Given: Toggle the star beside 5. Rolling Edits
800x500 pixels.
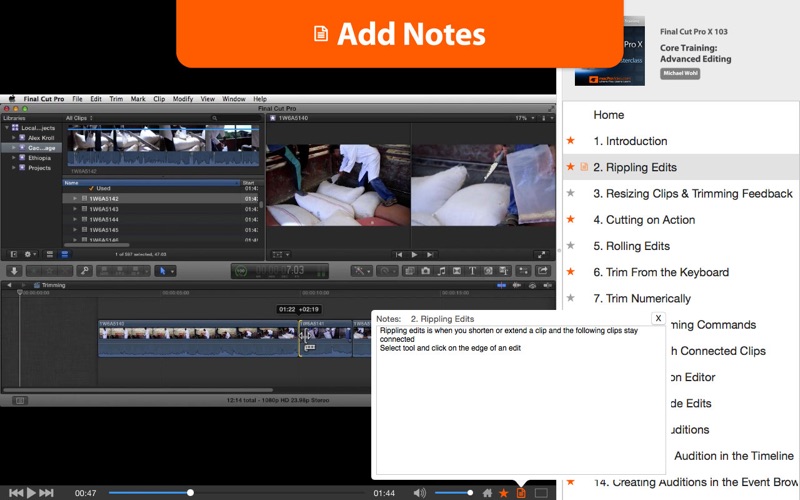Looking at the screenshot, I should [x=570, y=245].
